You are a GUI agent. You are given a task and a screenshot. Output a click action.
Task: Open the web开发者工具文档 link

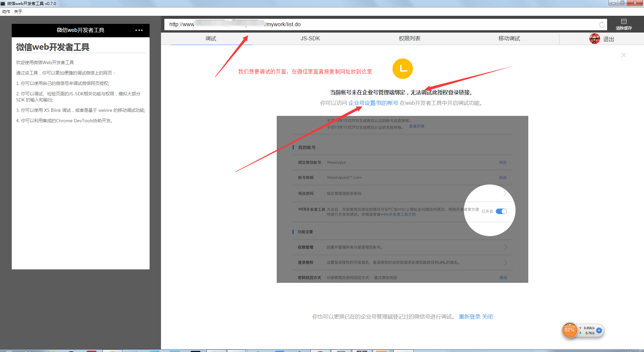tap(398, 214)
